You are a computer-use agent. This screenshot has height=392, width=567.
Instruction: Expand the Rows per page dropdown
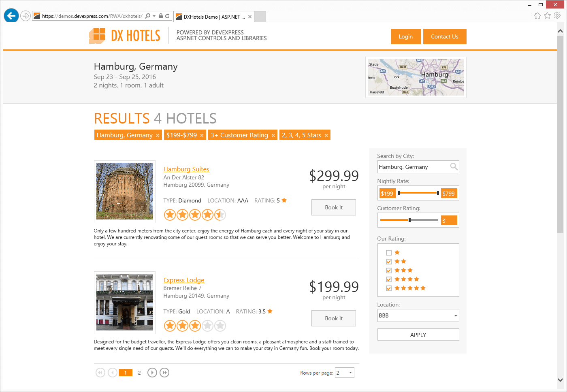(x=350, y=373)
